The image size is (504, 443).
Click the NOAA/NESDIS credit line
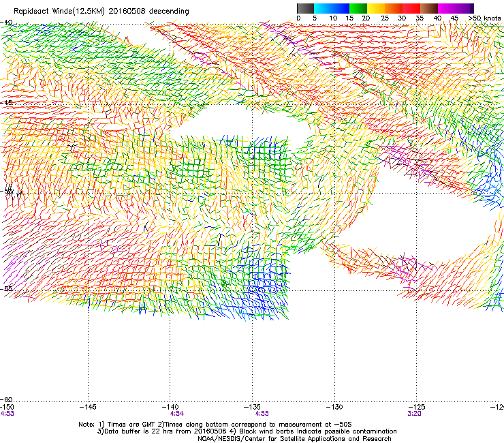tap(294, 439)
